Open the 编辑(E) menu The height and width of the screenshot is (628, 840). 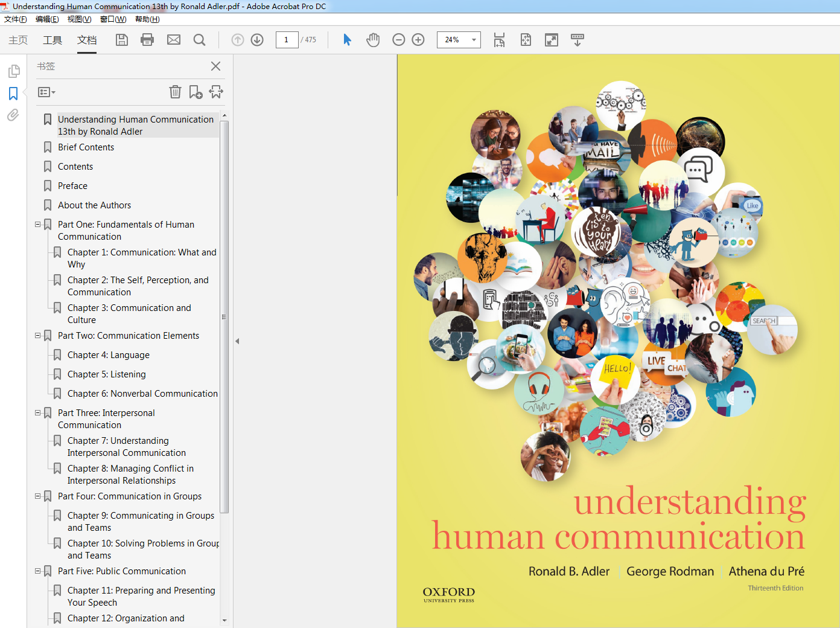(47, 19)
